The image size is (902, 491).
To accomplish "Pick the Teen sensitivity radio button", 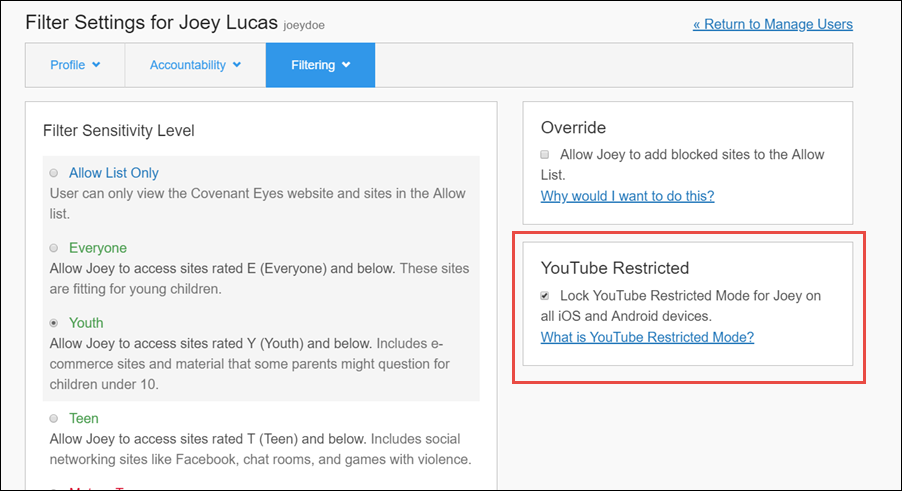I will click(53, 419).
